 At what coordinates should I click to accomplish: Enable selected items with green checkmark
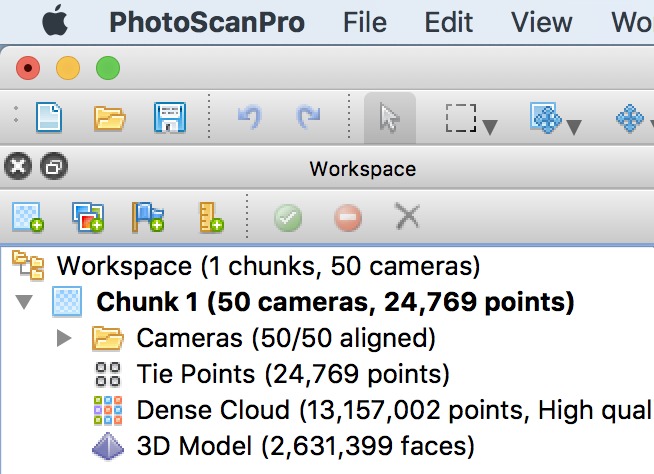point(288,217)
